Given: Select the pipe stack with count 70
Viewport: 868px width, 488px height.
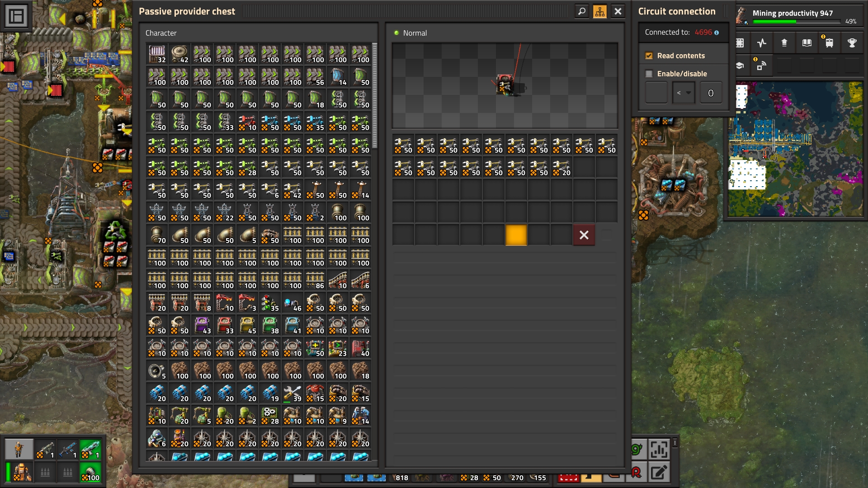Looking at the screenshot, I should point(157,235).
